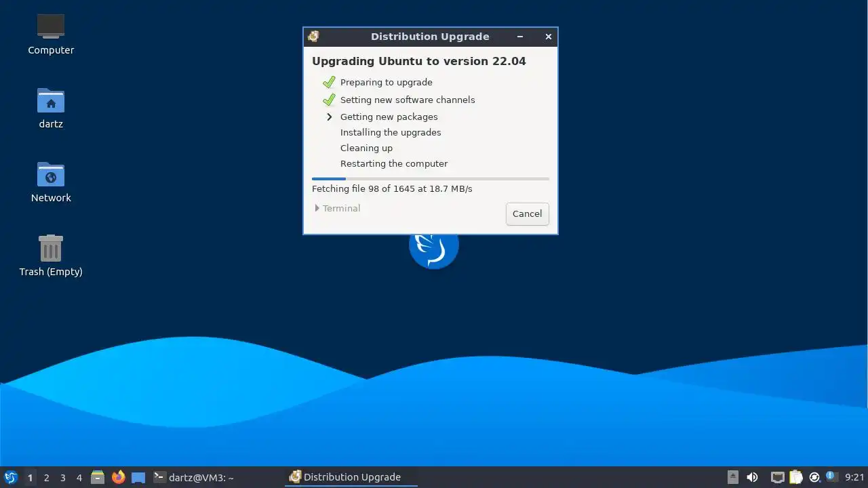Click the 'Fetching file 98 of 1645' status
The width and height of the screenshot is (868, 488).
(x=392, y=188)
